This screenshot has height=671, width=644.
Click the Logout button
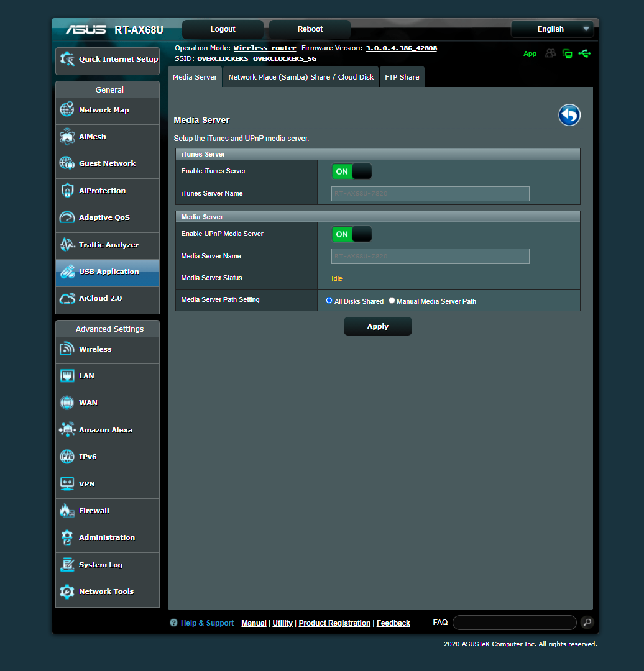(223, 29)
